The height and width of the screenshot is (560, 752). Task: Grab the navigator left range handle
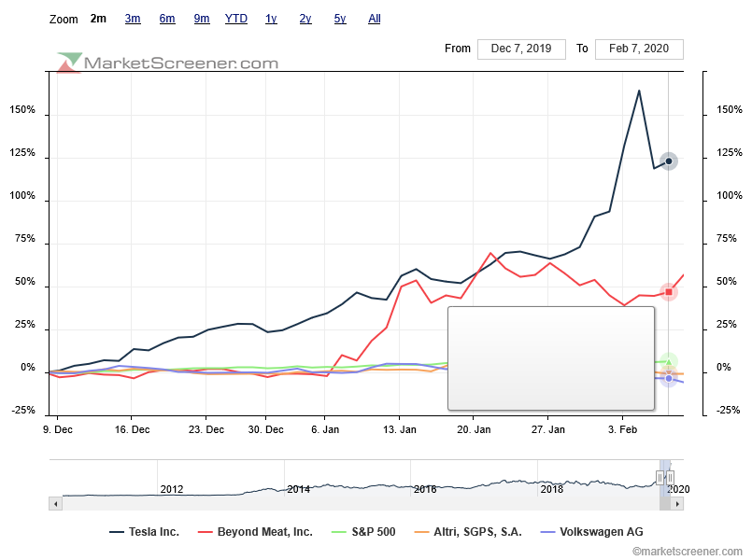(x=660, y=478)
